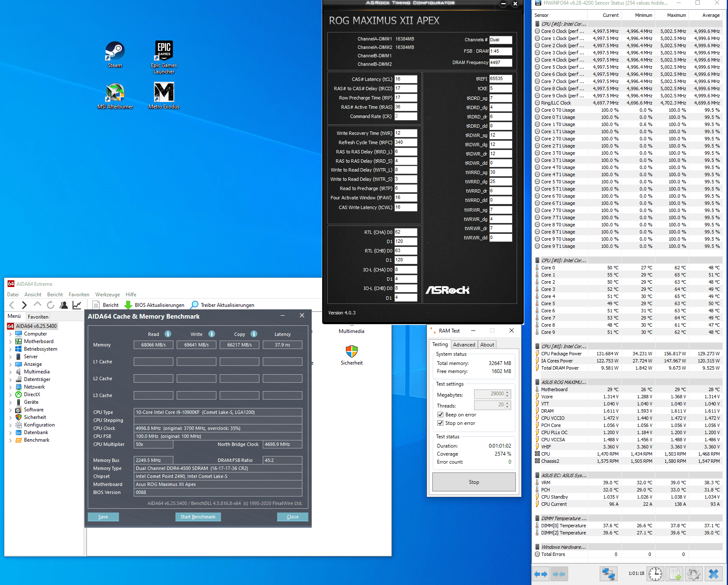
Task: Click the tREFI value field
Action: point(501,79)
